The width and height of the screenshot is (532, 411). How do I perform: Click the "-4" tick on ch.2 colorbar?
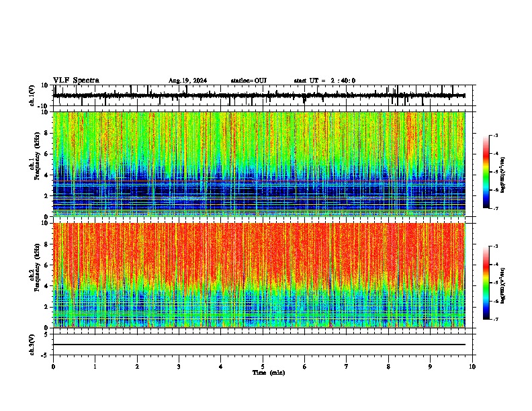[496, 265]
